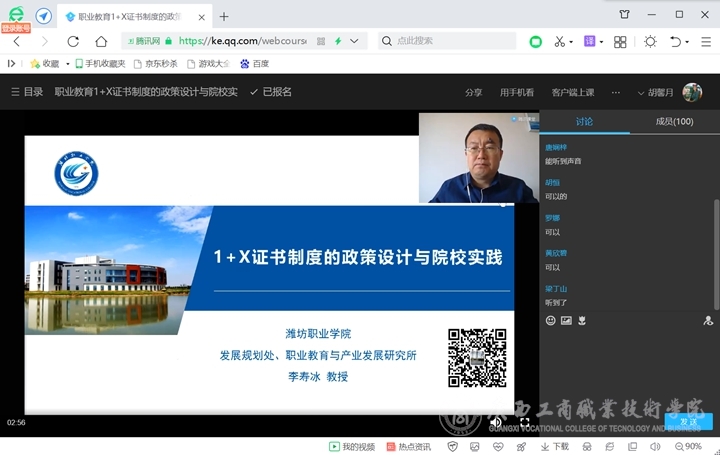This screenshot has width=720, height=455.
Task: Click the emoji icon in chat toolbar
Action: [550, 321]
